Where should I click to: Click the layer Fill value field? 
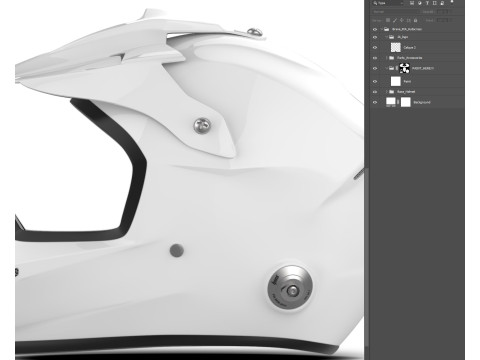pos(442,20)
